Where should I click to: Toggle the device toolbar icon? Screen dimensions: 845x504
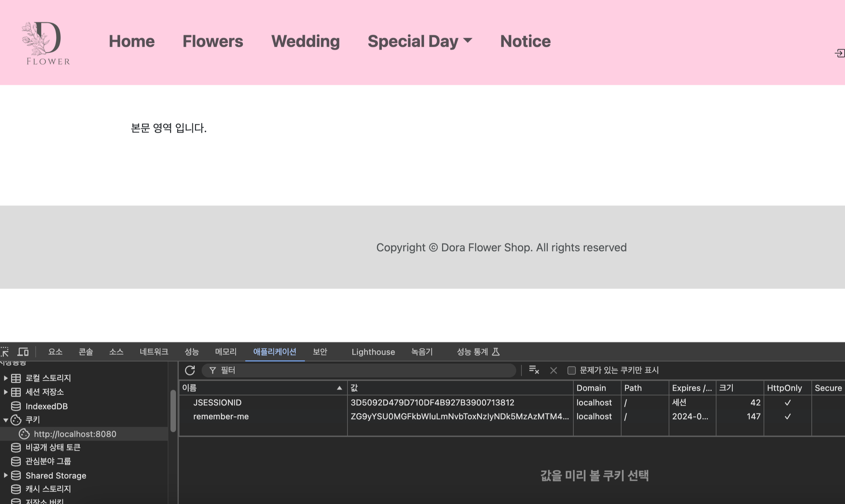(23, 352)
